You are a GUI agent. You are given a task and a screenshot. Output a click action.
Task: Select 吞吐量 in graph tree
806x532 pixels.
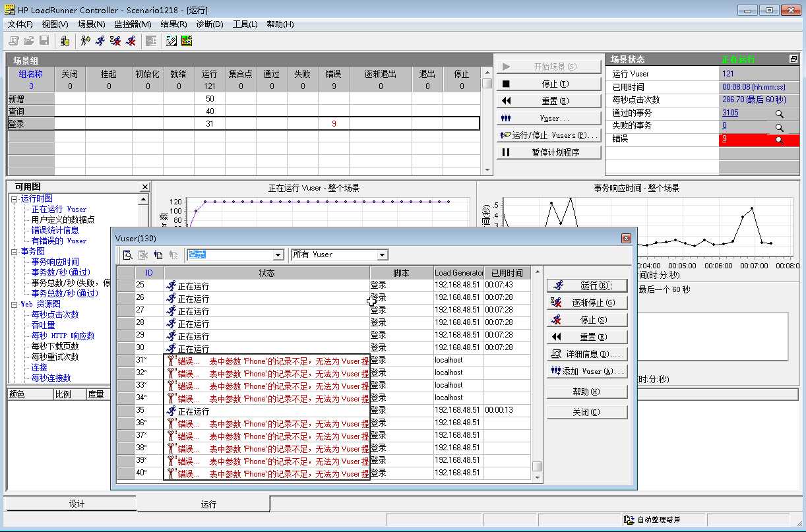point(43,325)
